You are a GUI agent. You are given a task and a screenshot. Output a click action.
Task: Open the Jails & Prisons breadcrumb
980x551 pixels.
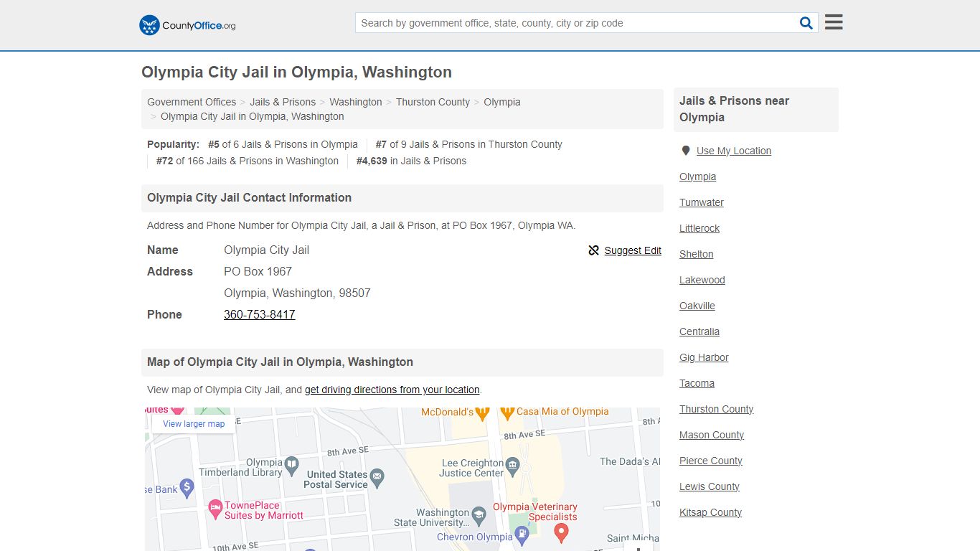[283, 102]
